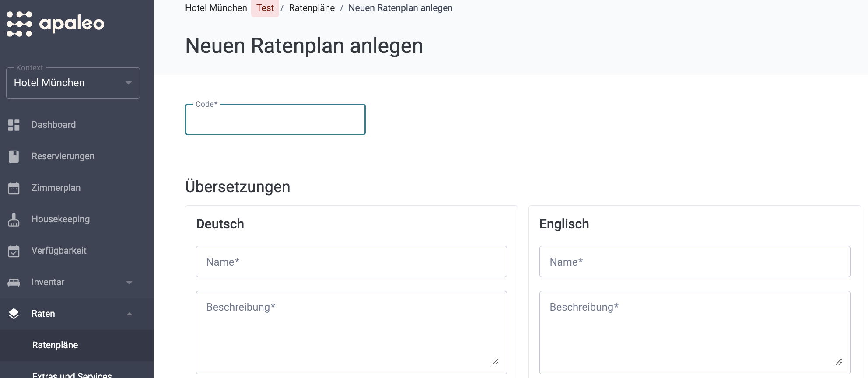Click Ratenpläne breadcrumb link
This screenshot has height=378, width=868.
coord(311,8)
